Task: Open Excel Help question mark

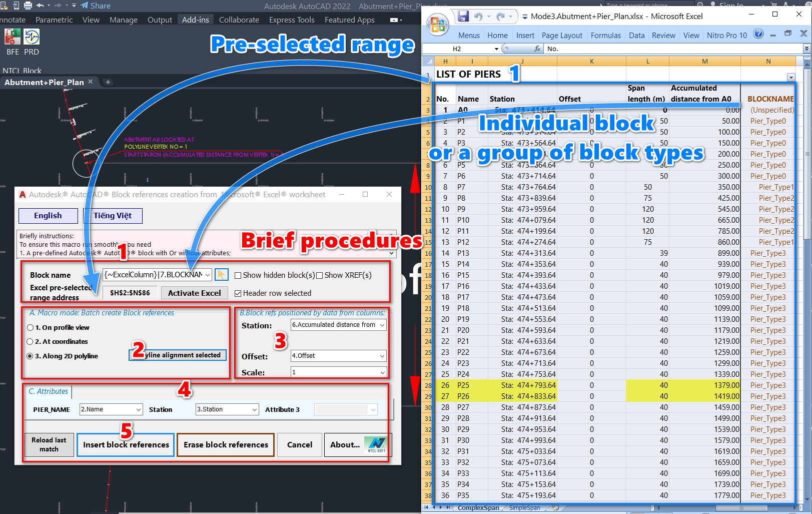Action: click(x=758, y=34)
